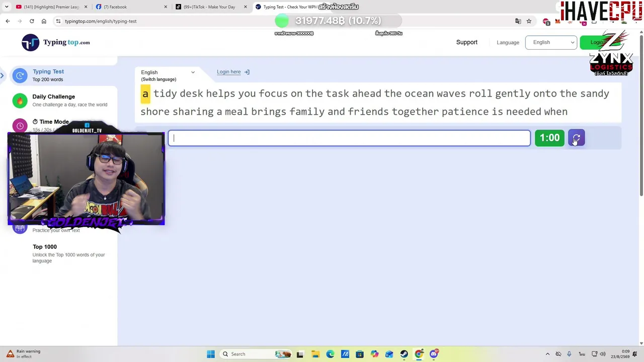The width and height of the screenshot is (644, 362).
Task: Click the green Daily Challenge flame icon
Action: (20, 101)
